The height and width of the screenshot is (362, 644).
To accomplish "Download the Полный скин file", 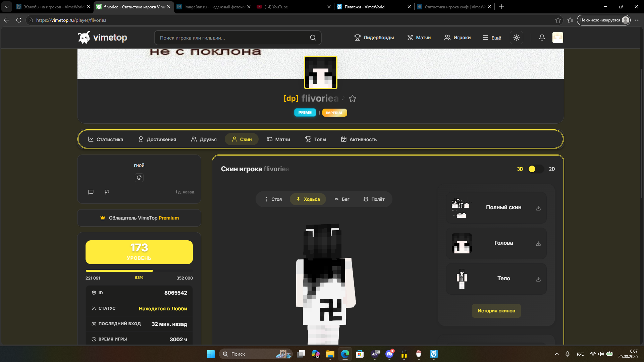I will [x=538, y=208].
